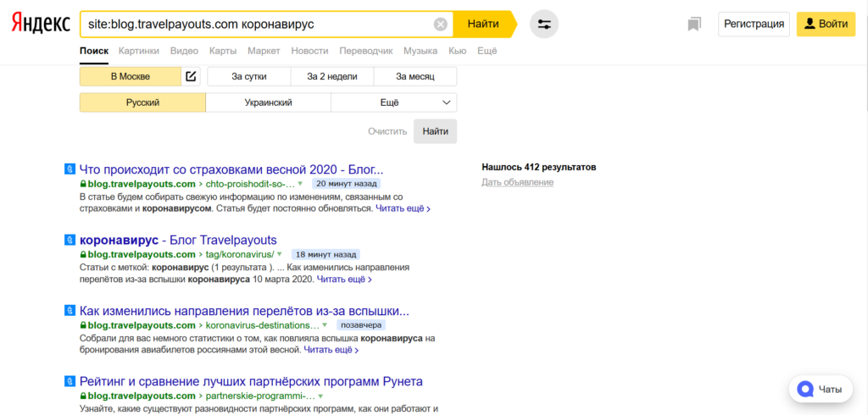
Task: Open dropdown arrow after tag/koronavirus/ URL
Action: pos(280,254)
